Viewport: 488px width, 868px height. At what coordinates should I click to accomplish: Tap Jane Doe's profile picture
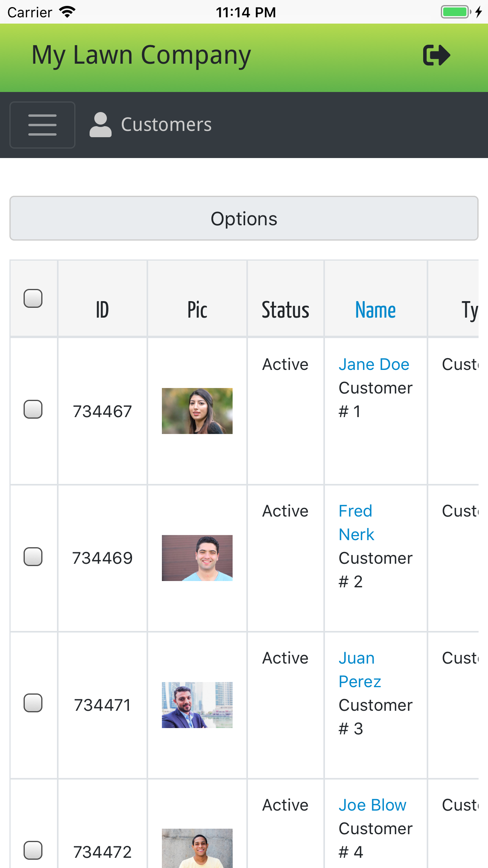[197, 411]
